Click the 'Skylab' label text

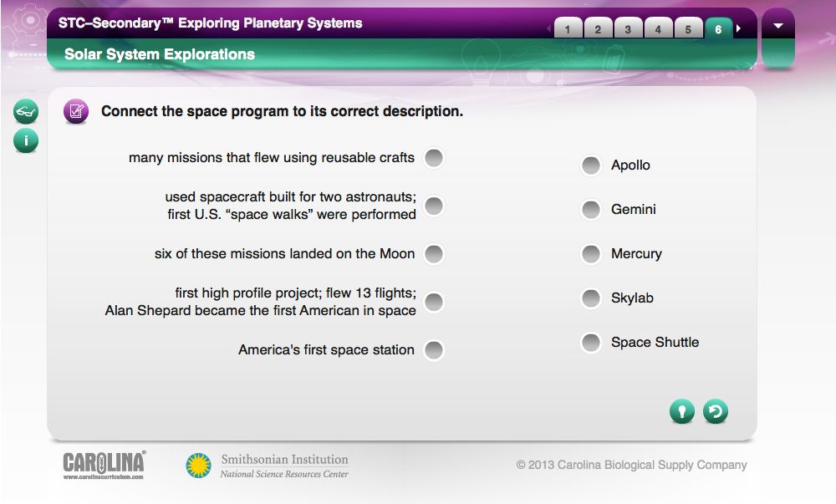(x=632, y=298)
